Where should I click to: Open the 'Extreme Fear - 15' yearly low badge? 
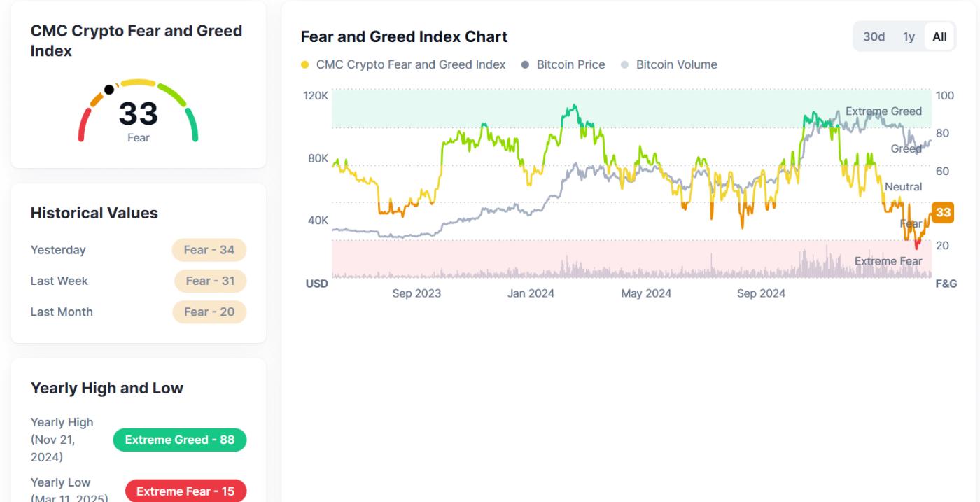click(186, 491)
